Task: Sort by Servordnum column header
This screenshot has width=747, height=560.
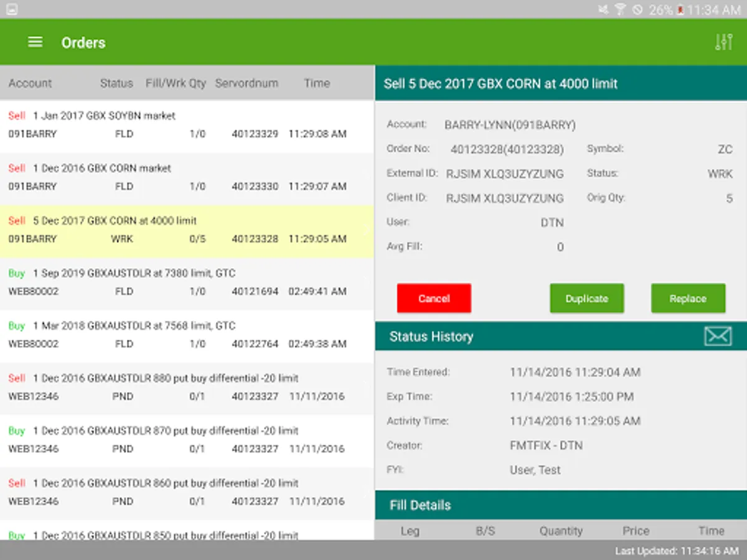Action: click(247, 83)
